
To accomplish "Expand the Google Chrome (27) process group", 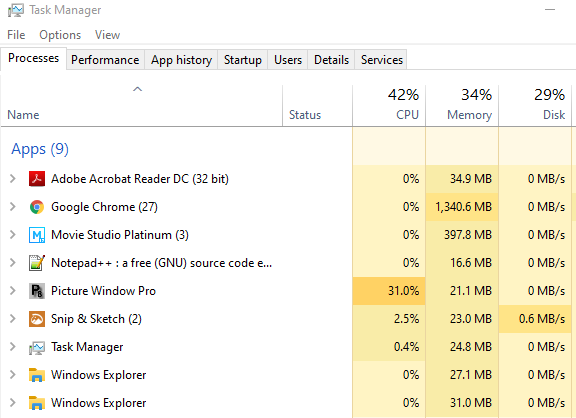I will tap(12, 207).
